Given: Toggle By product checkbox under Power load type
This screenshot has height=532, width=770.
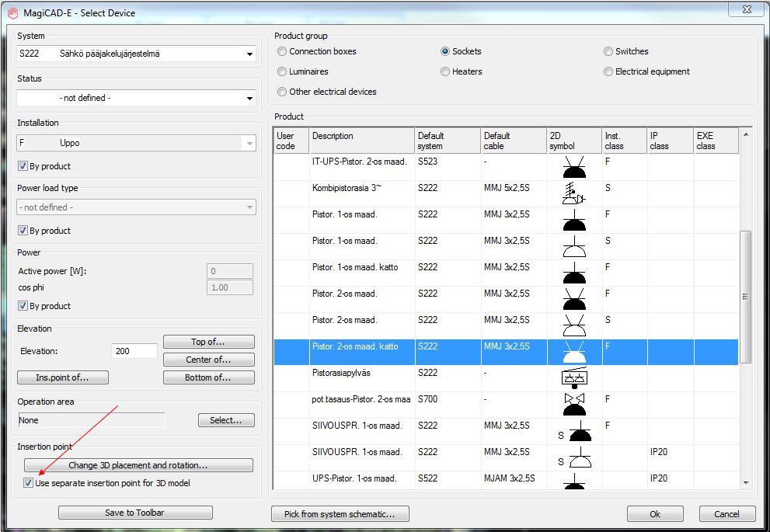Looking at the screenshot, I should click(23, 230).
